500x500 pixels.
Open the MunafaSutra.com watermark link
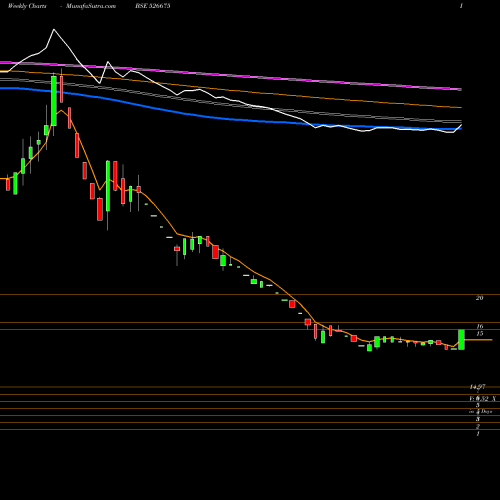pos(91,6)
